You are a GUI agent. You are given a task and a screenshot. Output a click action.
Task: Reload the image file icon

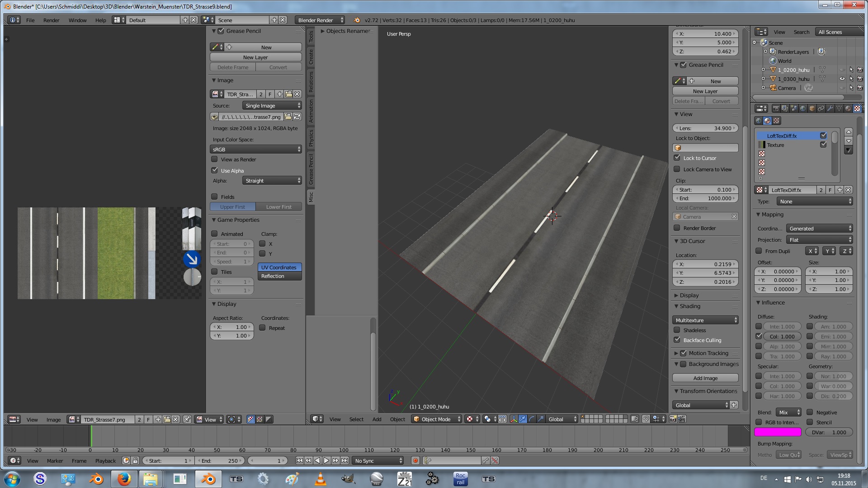click(297, 117)
